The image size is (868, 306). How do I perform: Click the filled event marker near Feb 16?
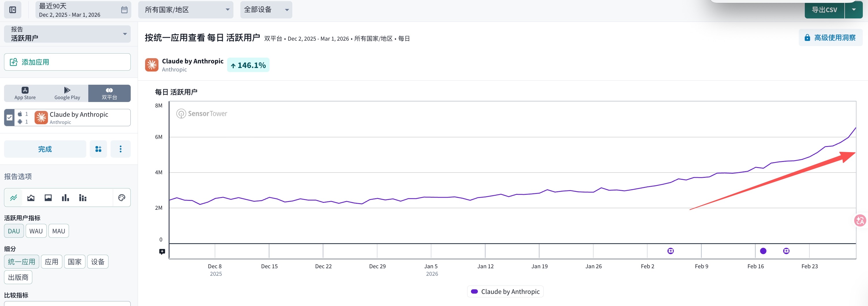click(763, 251)
